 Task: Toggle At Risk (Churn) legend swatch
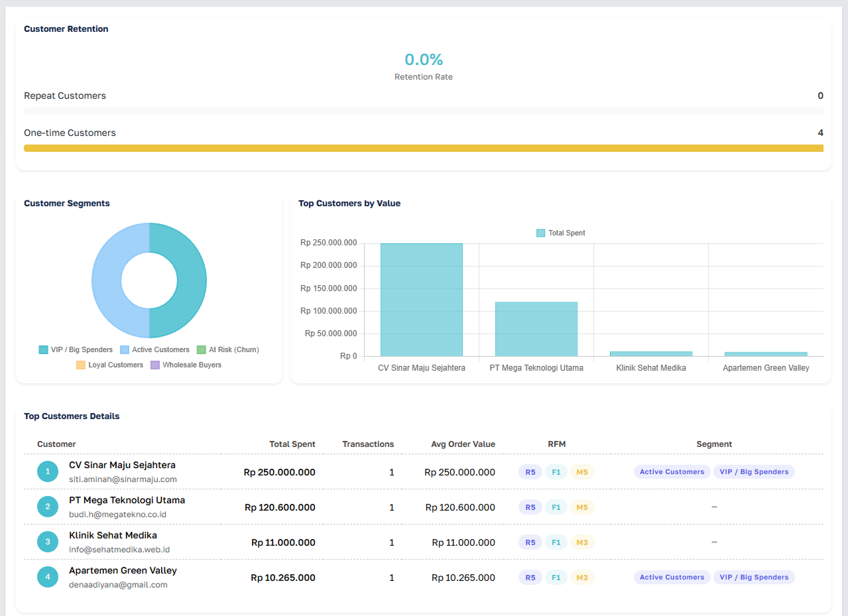click(202, 349)
